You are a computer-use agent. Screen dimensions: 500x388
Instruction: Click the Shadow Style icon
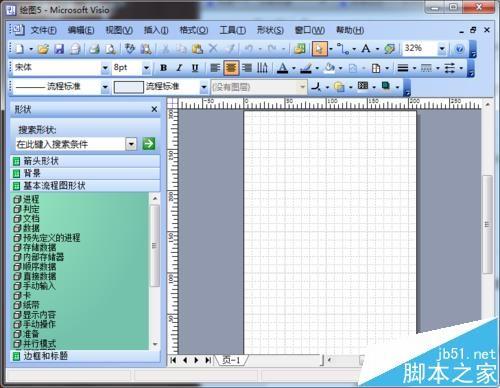point(386,86)
